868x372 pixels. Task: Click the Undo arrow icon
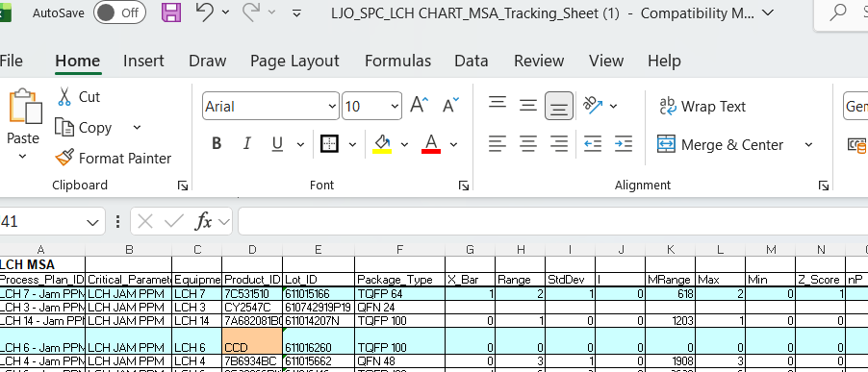(x=204, y=12)
